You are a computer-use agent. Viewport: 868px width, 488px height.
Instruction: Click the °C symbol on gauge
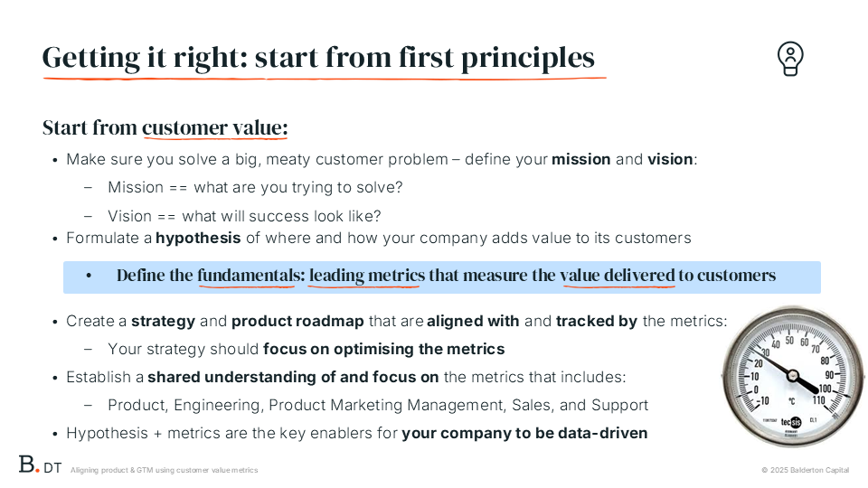pos(792,401)
